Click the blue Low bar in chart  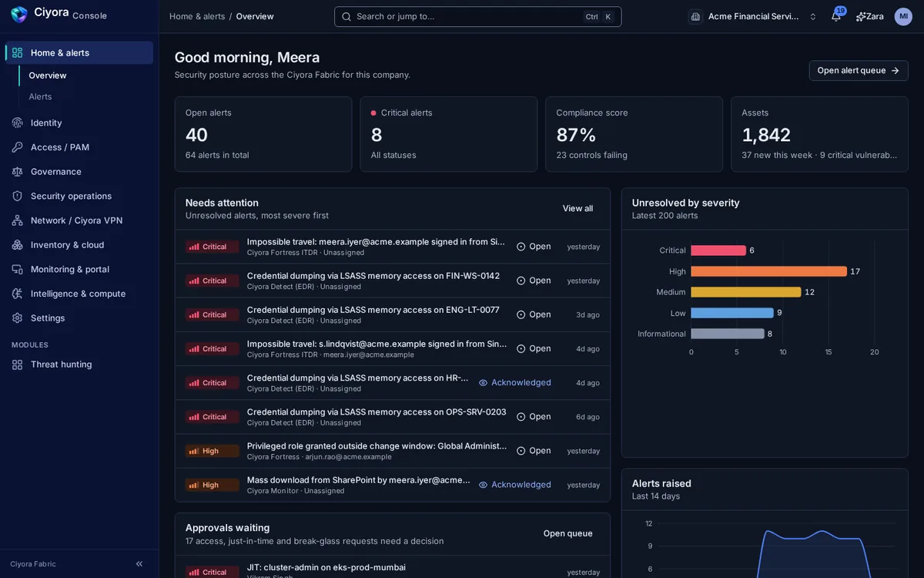pos(732,313)
